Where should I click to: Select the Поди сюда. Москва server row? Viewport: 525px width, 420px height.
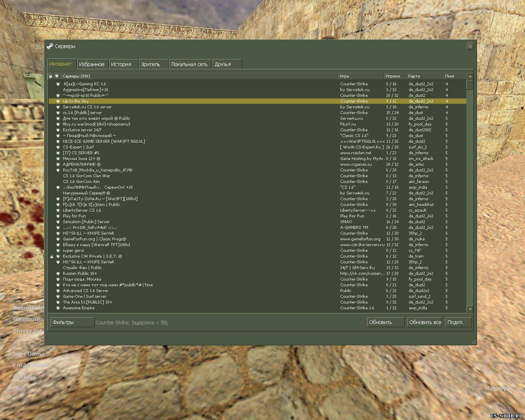[x=258, y=279]
